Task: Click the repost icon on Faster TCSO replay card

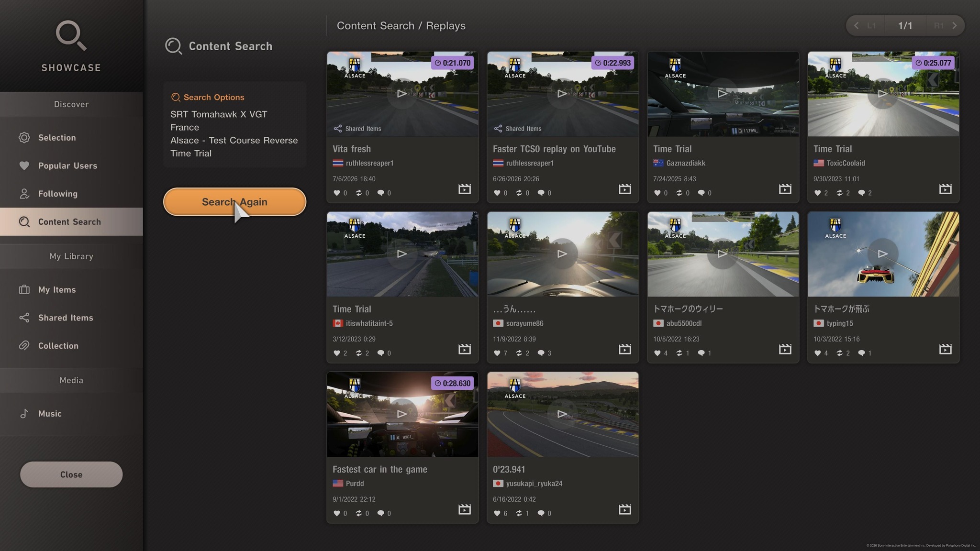Action: click(519, 193)
